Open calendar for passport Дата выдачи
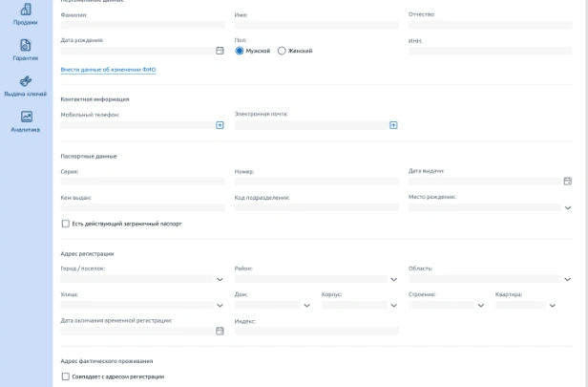The width and height of the screenshot is (588, 387). (x=567, y=180)
